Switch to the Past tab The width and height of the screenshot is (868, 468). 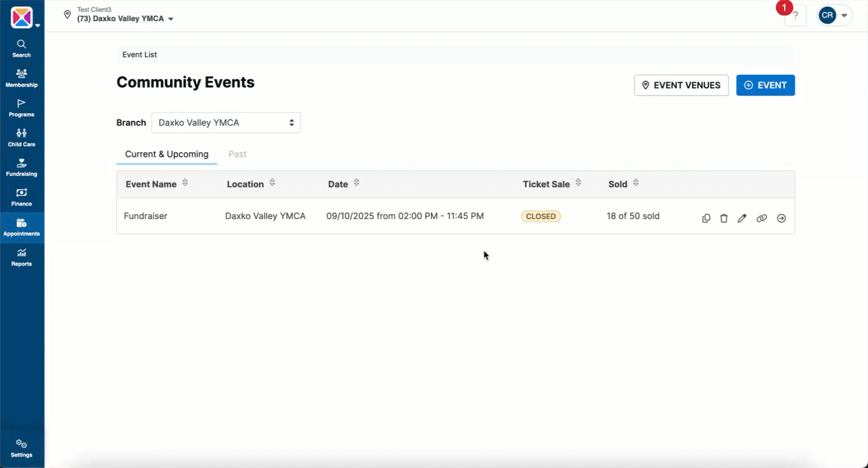click(x=237, y=154)
